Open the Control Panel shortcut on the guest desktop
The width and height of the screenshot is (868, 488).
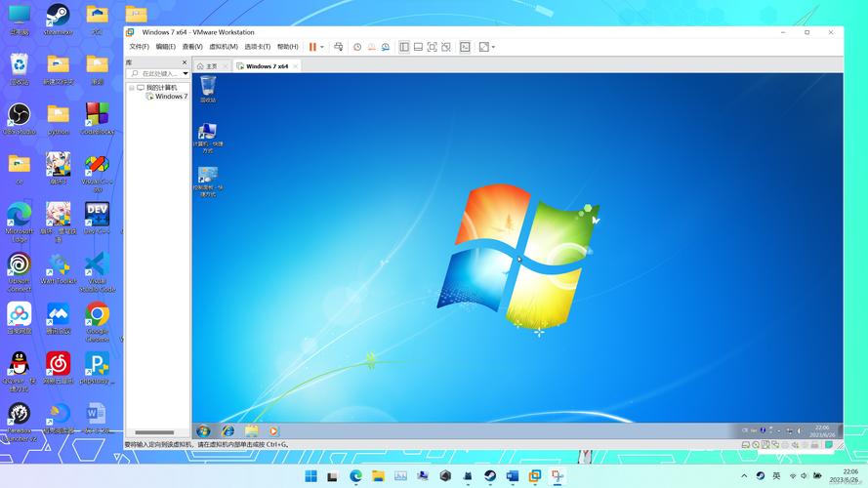click(x=208, y=182)
